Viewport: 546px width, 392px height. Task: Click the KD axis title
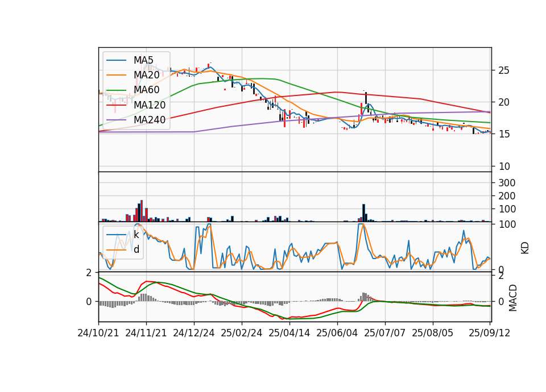525,248
